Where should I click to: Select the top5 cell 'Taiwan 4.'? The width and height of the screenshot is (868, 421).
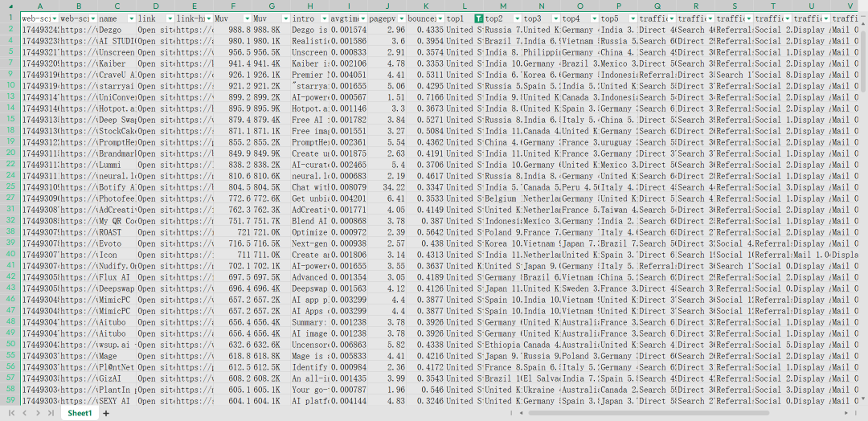(618, 210)
